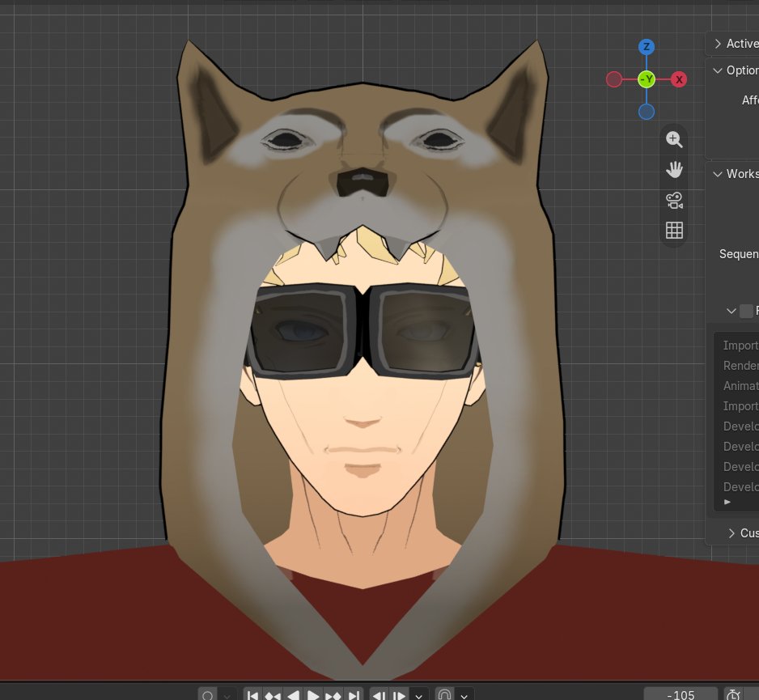Click the negative Z axis gizmo circle
Viewport: 759px width, 700px height.
(x=647, y=112)
